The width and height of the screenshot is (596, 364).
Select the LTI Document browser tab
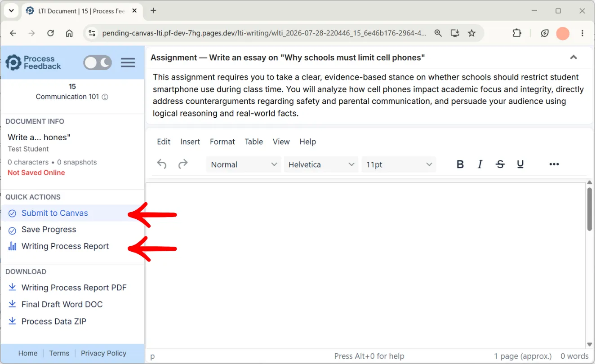[82, 11]
